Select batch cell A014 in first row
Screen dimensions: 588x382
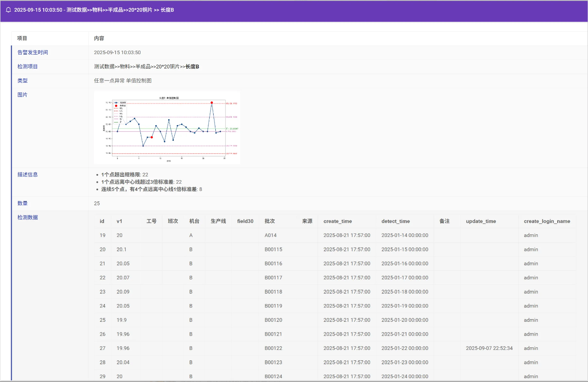270,236
